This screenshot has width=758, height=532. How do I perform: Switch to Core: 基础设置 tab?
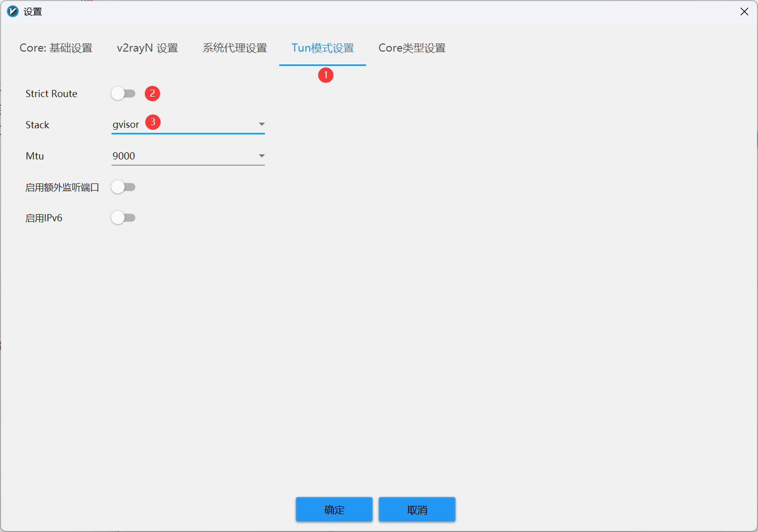coord(56,48)
